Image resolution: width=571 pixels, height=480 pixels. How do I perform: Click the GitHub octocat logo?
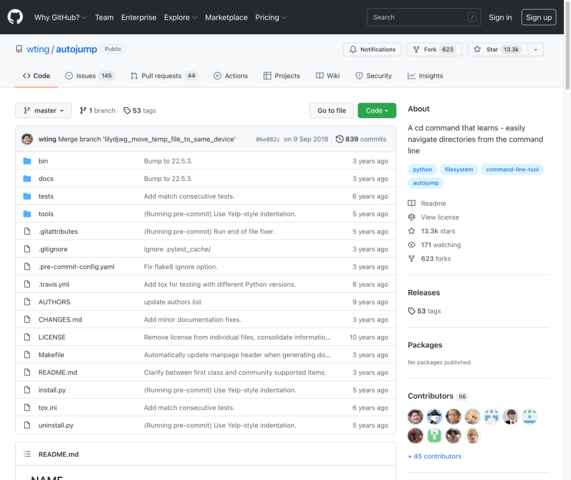pos(15,17)
